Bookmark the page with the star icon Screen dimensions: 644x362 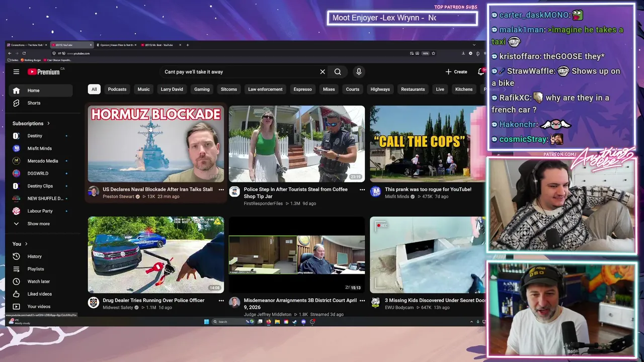433,53
